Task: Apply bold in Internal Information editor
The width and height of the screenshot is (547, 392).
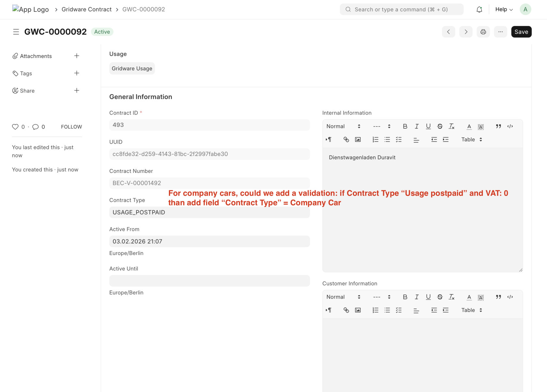Action: tap(405, 126)
